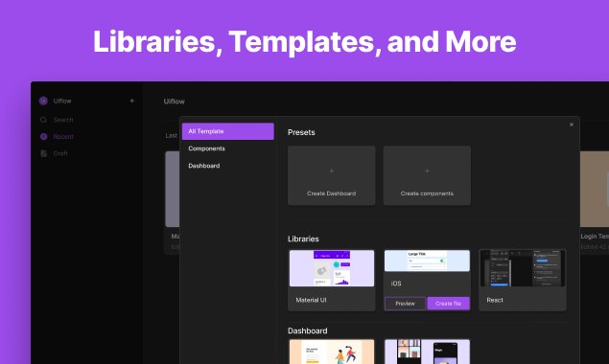Click the Dashboard section heading
Viewport: 609px width, 364px height.
(307, 330)
